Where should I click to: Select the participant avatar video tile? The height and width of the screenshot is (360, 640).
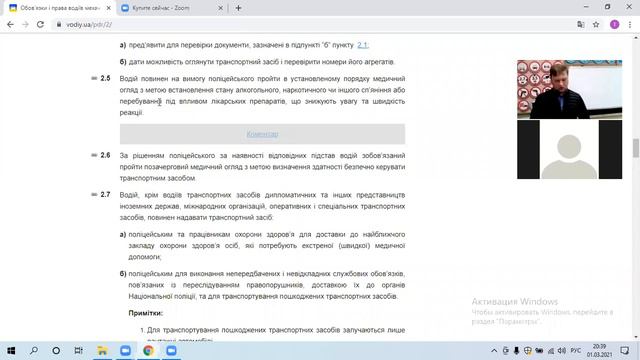(569, 149)
